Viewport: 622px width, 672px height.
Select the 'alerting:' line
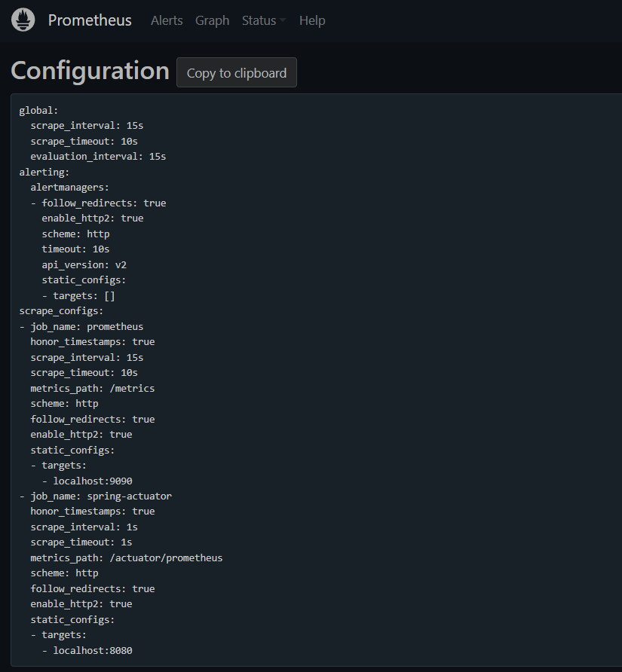(44, 173)
